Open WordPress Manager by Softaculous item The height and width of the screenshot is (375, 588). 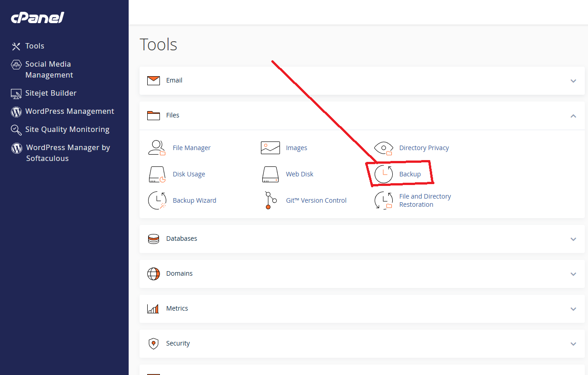(x=68, y=153)
